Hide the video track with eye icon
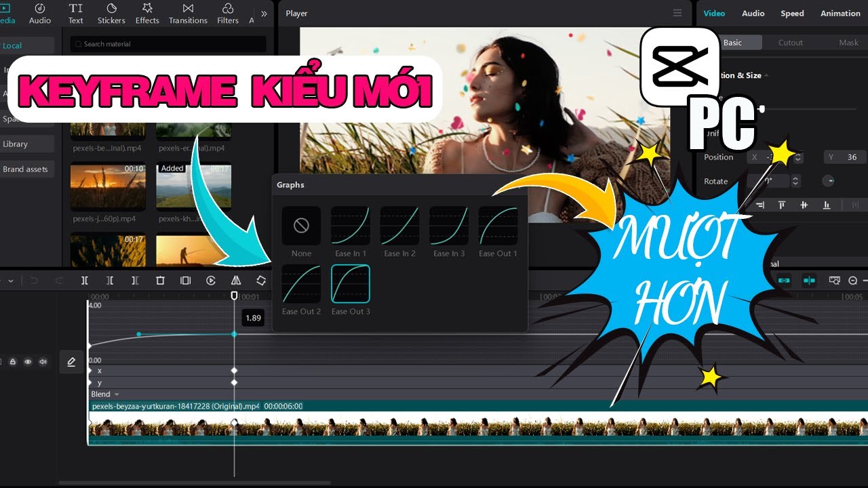Screen dimensions: 868x488 coord(28,362)
